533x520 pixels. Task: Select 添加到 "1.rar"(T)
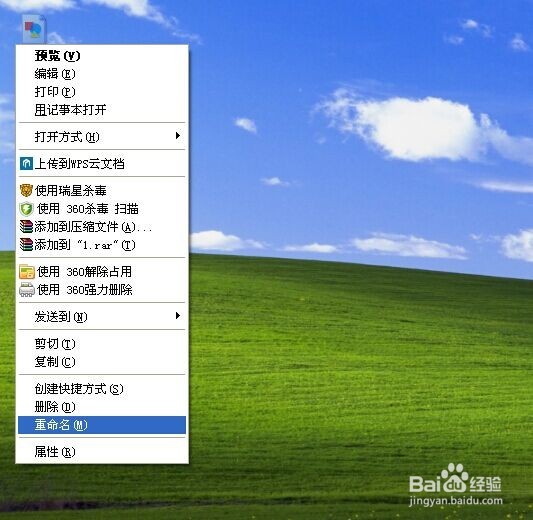(x=102, y=245)
